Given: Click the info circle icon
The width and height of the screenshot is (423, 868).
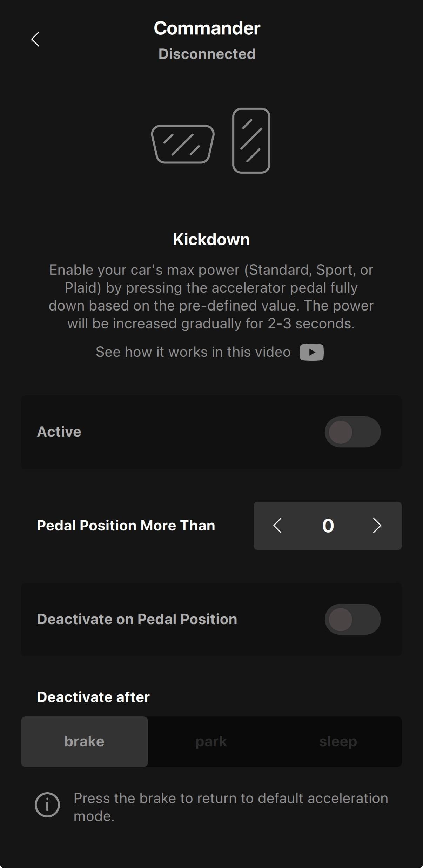Looking at the screenshot, I should [x=47, y=804].
